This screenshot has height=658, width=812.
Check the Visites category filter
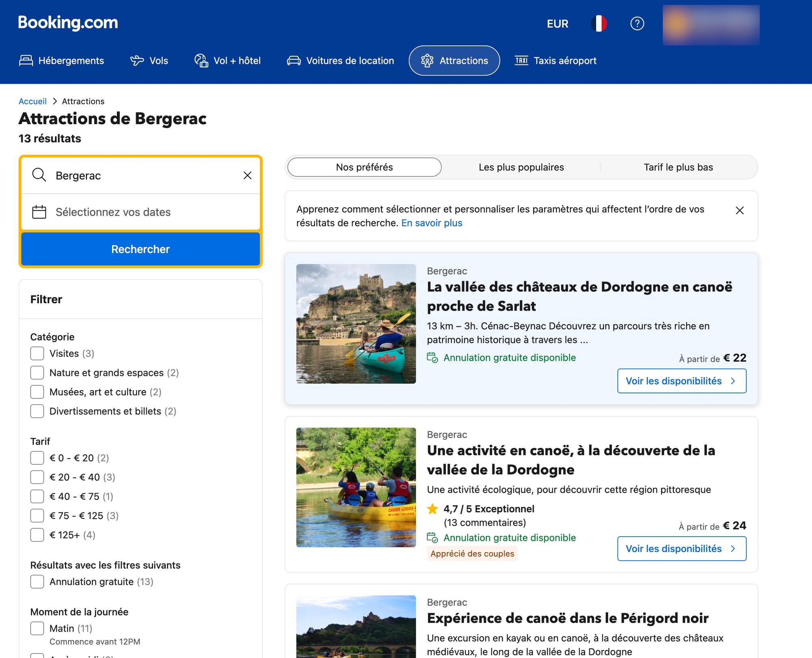pos(37,353)
